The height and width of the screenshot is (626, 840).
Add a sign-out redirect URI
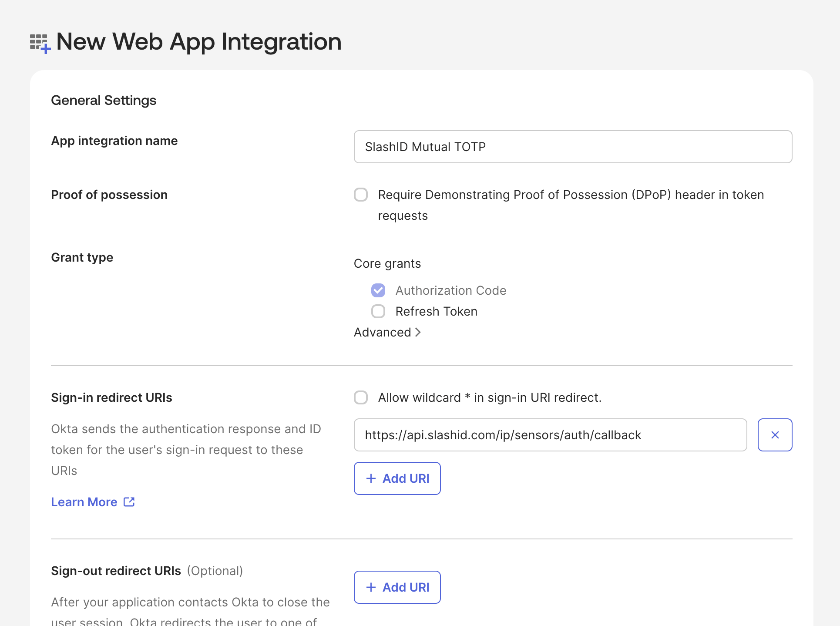tap(397, 587)
